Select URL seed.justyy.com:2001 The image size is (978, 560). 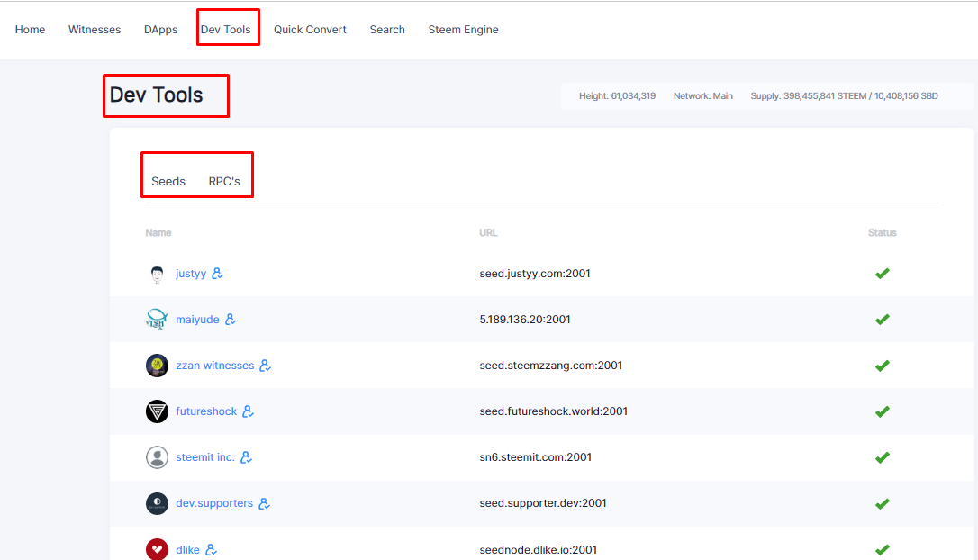[535, 273]
